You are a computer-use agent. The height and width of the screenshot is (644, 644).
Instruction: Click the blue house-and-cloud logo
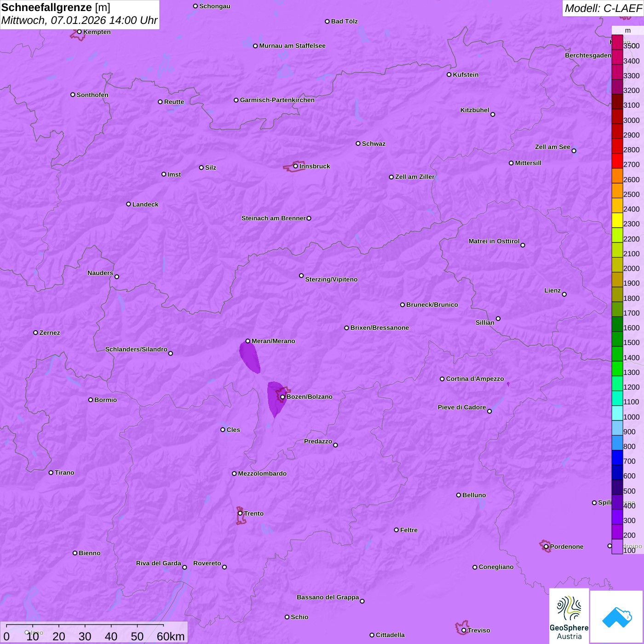616,617
